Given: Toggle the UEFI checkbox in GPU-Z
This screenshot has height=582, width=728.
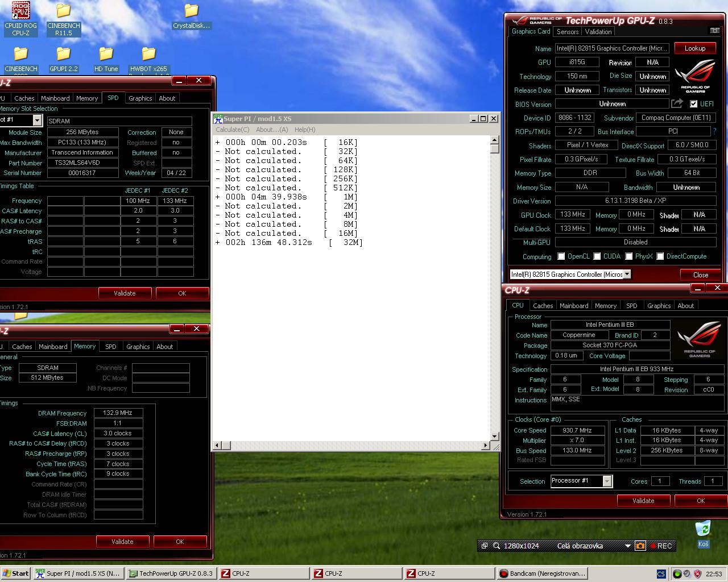Looking at the screenshot, I should pos(693,103).
